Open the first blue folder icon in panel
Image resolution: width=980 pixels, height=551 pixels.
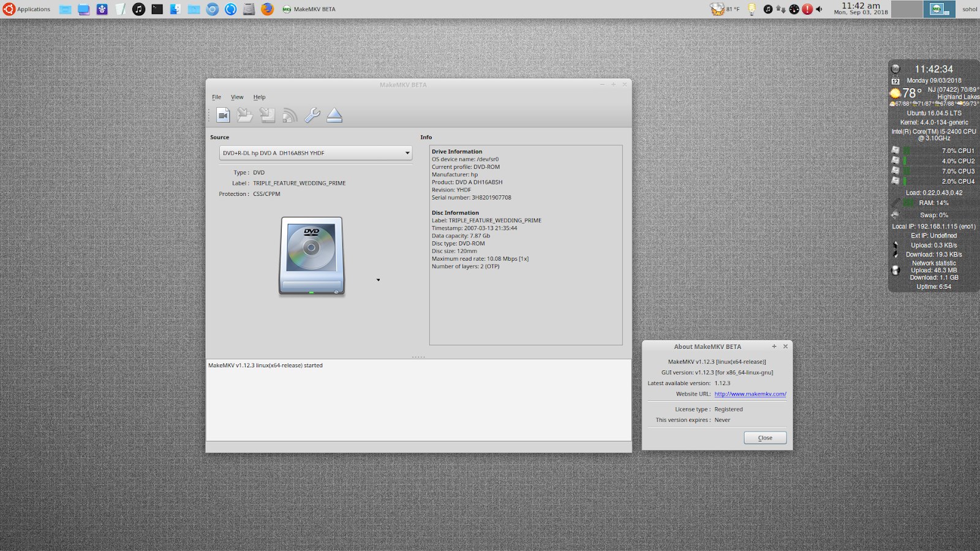pos(65,9)
